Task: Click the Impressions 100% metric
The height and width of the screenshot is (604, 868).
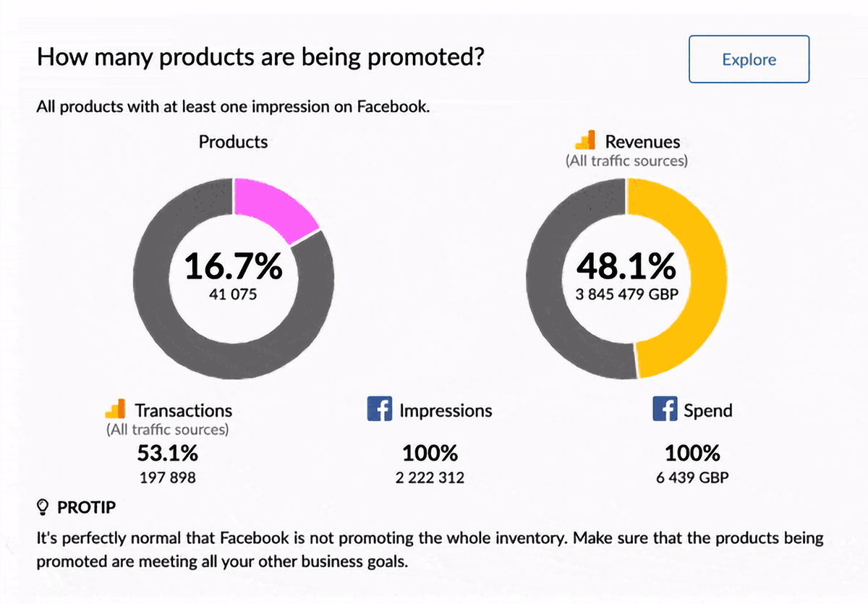Action: pos(430,454)
